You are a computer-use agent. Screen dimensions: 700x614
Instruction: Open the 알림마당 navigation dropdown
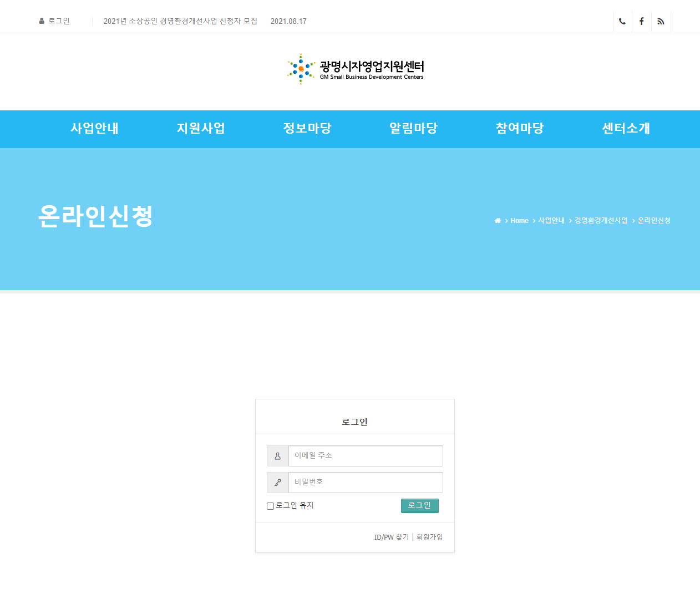(x=413, y=128)
